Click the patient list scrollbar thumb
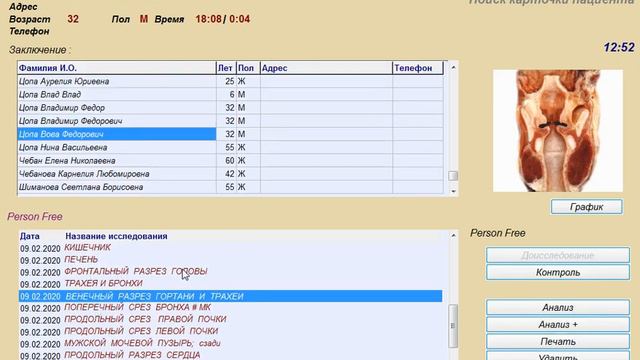The image size is (640, 360). pyautogui.click(x=453, y=176)
